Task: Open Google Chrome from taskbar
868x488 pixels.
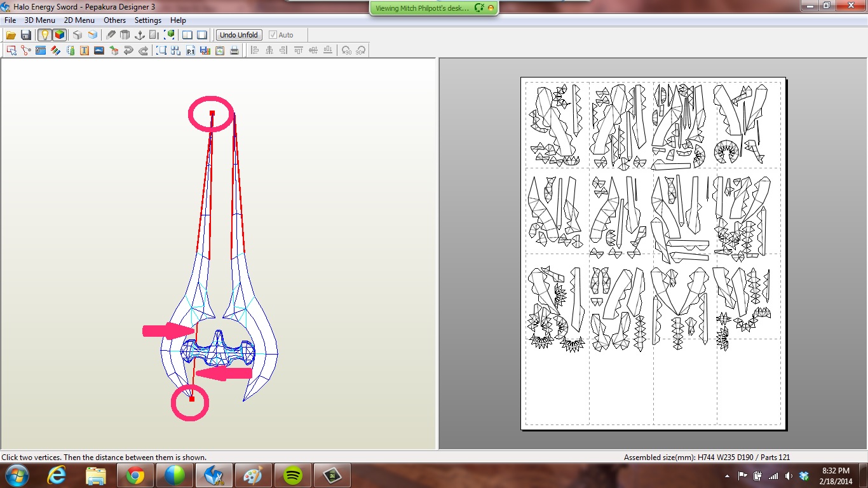Action: [135, 475]
